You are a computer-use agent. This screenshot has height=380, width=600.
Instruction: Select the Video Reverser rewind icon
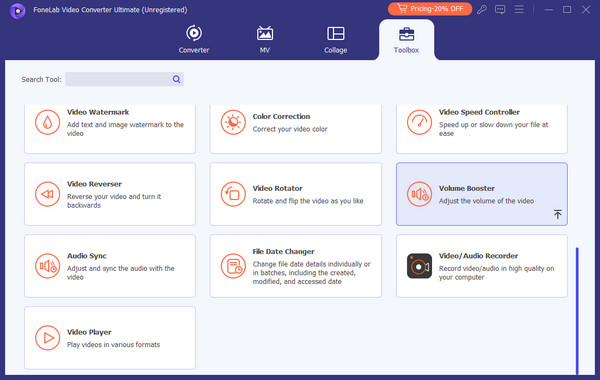[x=47, y=194]
